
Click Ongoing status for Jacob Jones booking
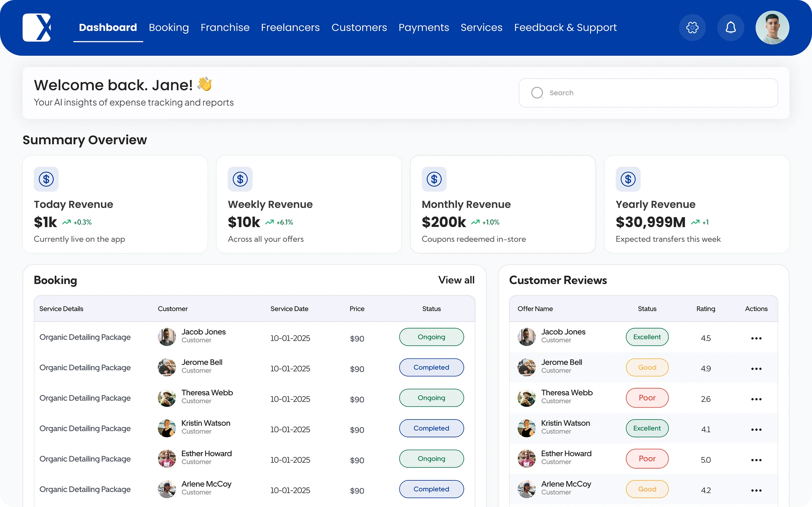(432, 337)
